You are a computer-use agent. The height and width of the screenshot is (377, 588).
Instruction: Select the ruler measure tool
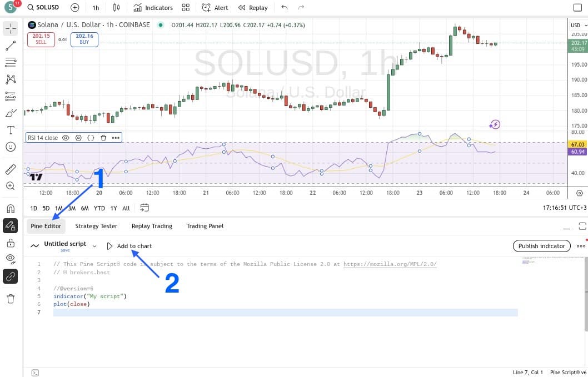pos(11,169)
